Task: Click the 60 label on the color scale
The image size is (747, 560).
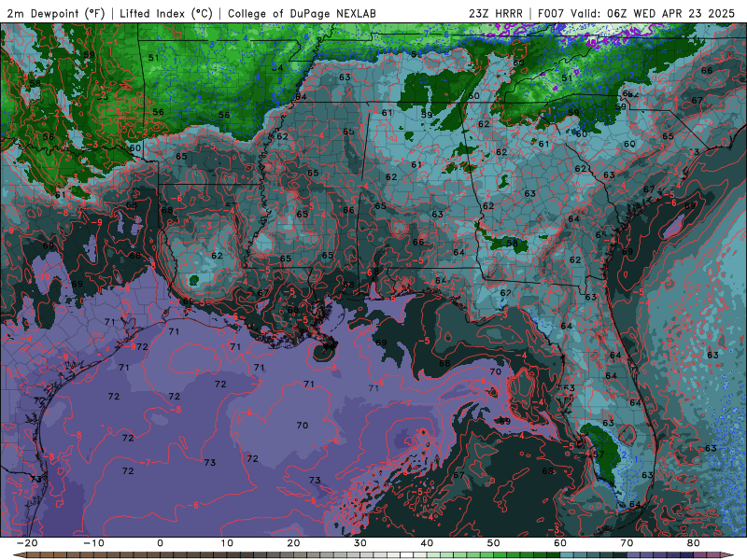Action: click(x=560, y=543)
